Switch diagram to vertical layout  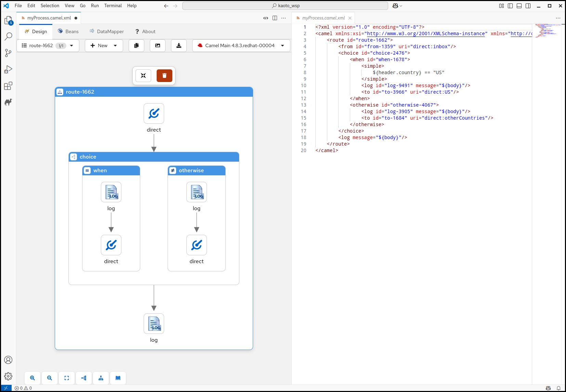pyautogui.click(x=101, y=378)
